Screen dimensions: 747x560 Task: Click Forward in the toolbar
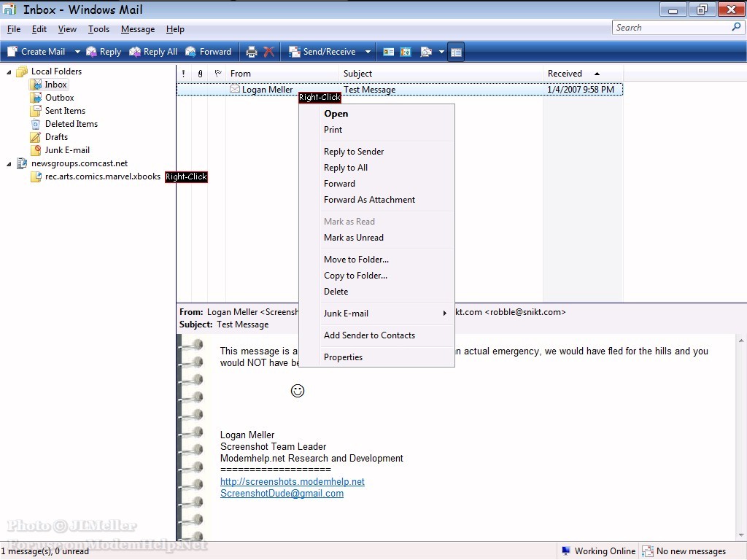pos(208,52)
